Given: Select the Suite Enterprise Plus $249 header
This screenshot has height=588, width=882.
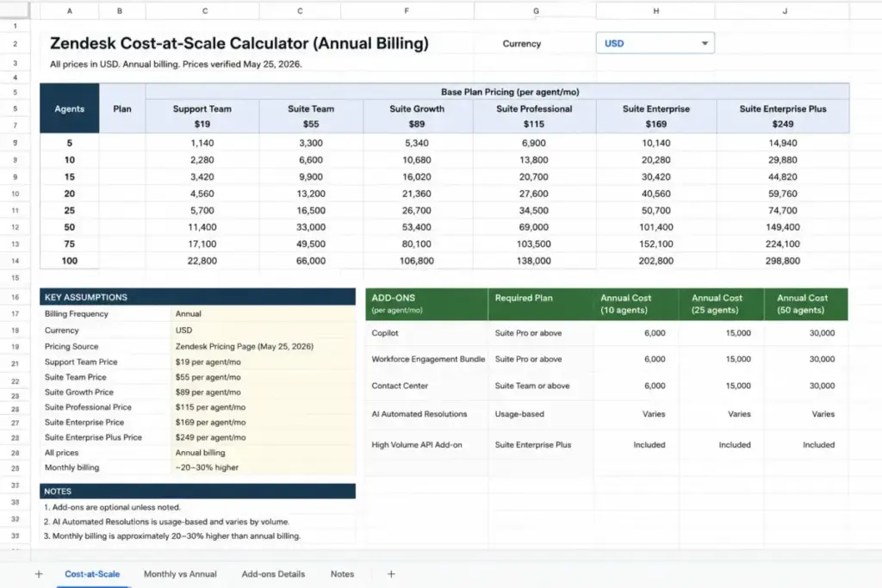Looking at the screenshot, I should click(x=782, y=116).
